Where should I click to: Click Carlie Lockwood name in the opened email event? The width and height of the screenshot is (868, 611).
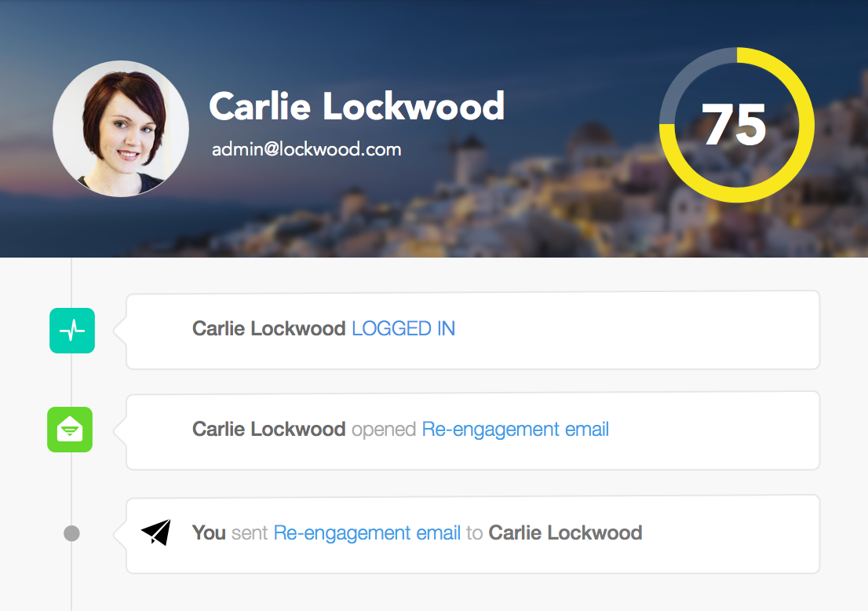268,430
